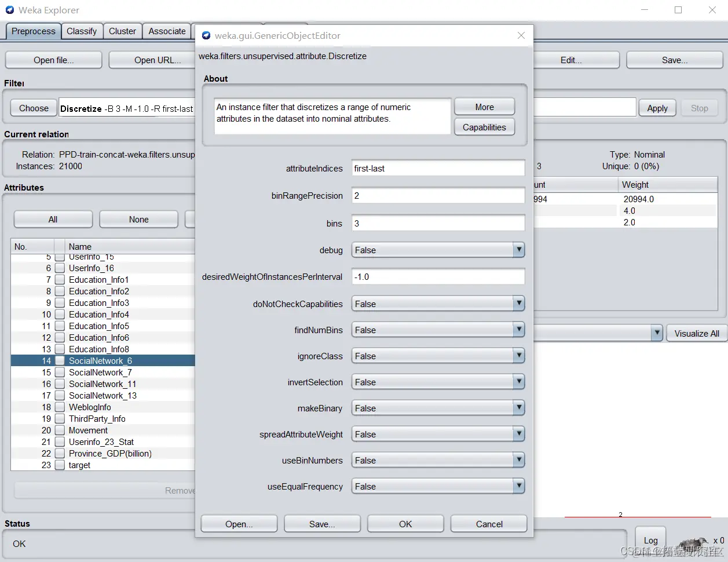Image resolution: width=728 pixels, height=562 pixels.
Task: Click Apply filter button
Action: click(x=657, y=108)
